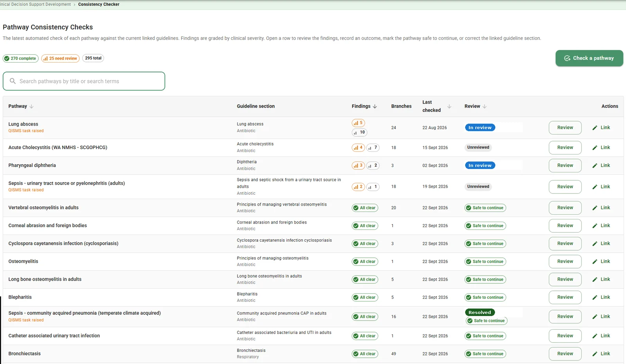This screenshot has width=626, height=364.
Task: Open orange 2 findings badge for Sepsis urinary
Action: tap(358, 187)
